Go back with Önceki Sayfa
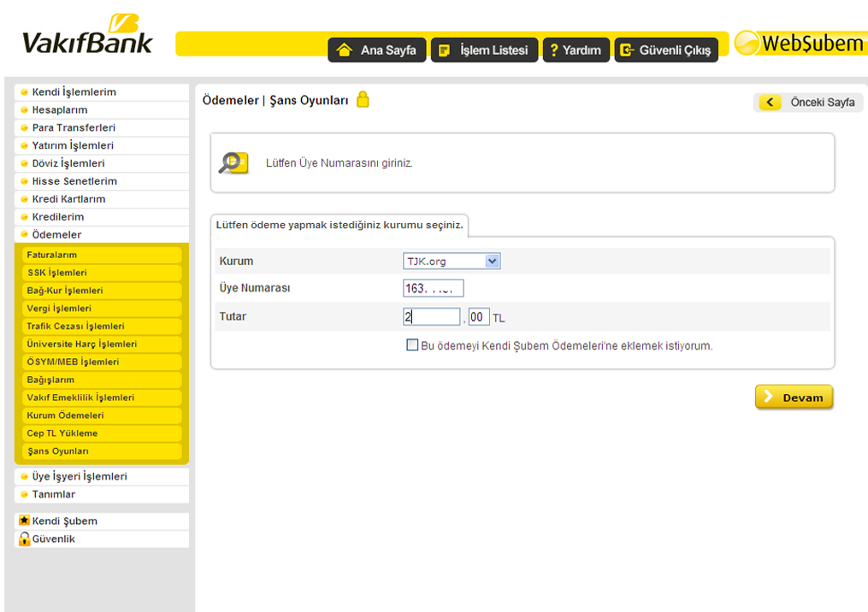 coord(808,103)
